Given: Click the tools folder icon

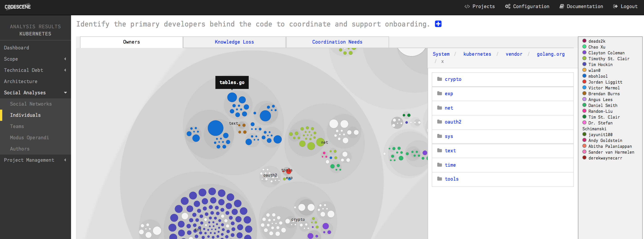Looking at the screenshot, I should 439,179.
